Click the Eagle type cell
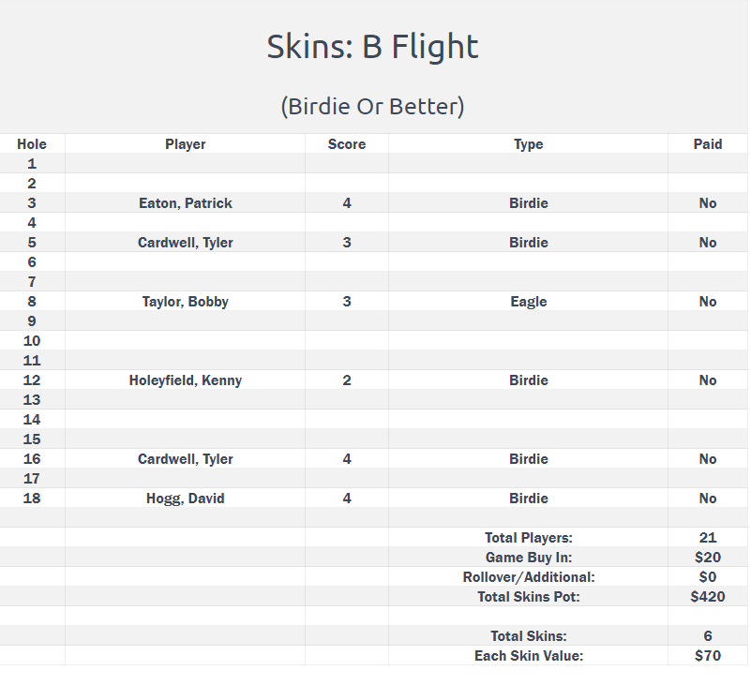The width and height of the screenshot is (751, 700). (528, 302)
